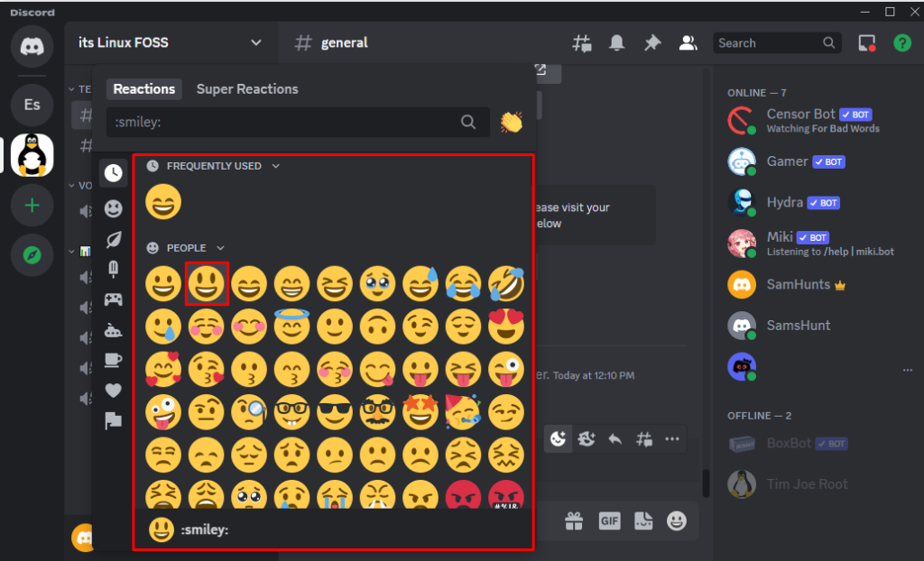Image resolution: width=924 pixels, height=561 pixels.
Task: Click the Explore Discoverable Servers compass
Action: pyautogui.click(x=32, y=256)
